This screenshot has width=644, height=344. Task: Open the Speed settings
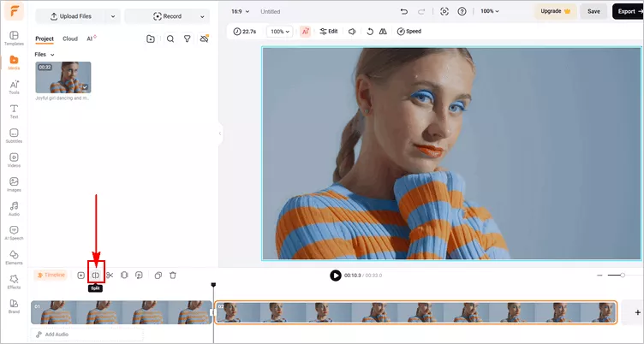point(409,31)
